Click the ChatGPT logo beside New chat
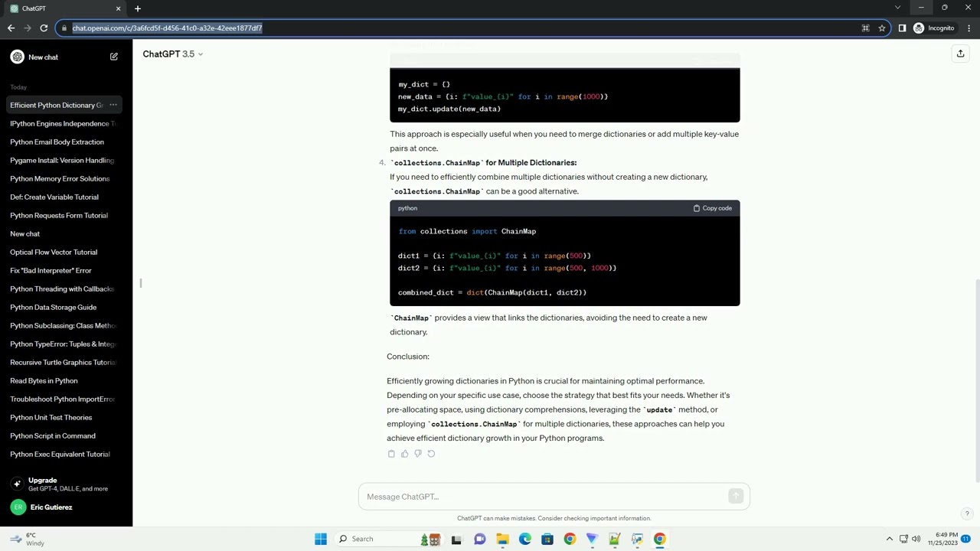Viewport: 980px width, 551px height. click(18, 57)
